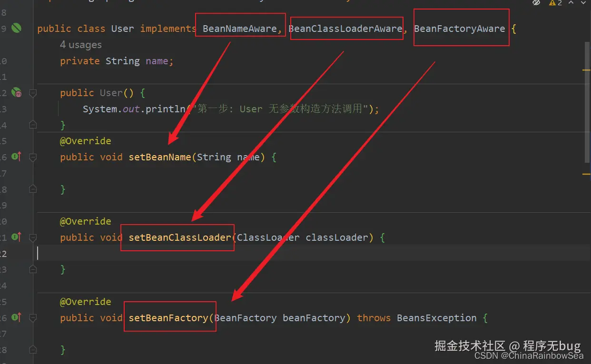Click the setBeanFactory method name
591x364 pixels.
tap(168, 318)
